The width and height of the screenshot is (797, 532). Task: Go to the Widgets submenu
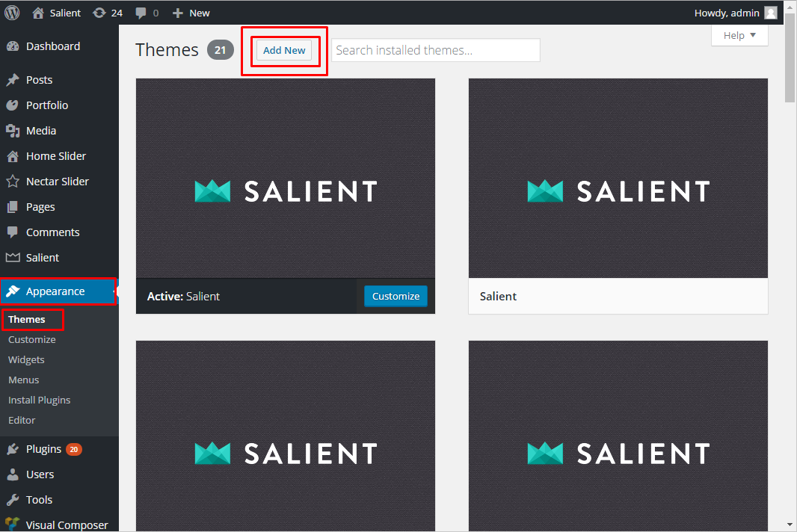click(x=26, y=359)
